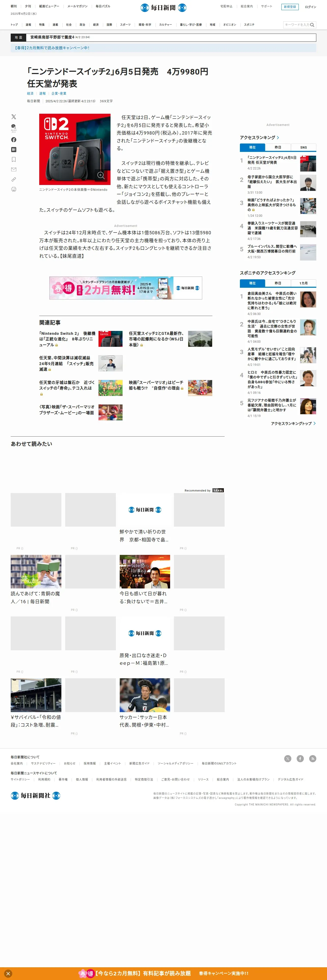Open footer link デジタル広告ガイド
The height and width of the screenshot is (980, 327).
pos(291,780)
